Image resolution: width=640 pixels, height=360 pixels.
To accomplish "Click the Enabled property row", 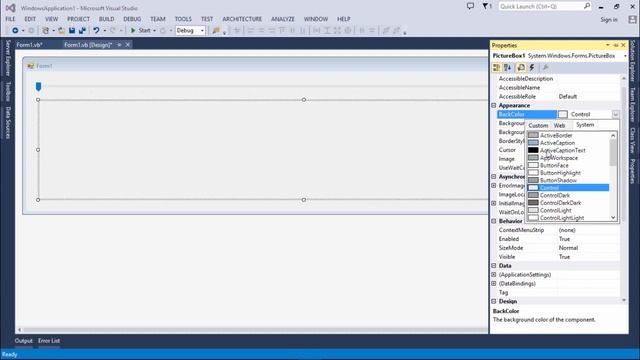I will (x=558, y=239).
